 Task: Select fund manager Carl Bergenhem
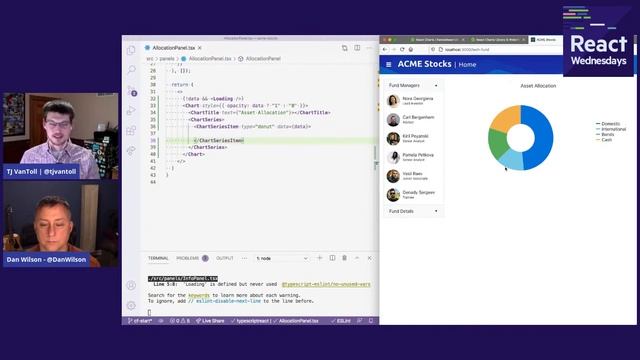point(413,120)
